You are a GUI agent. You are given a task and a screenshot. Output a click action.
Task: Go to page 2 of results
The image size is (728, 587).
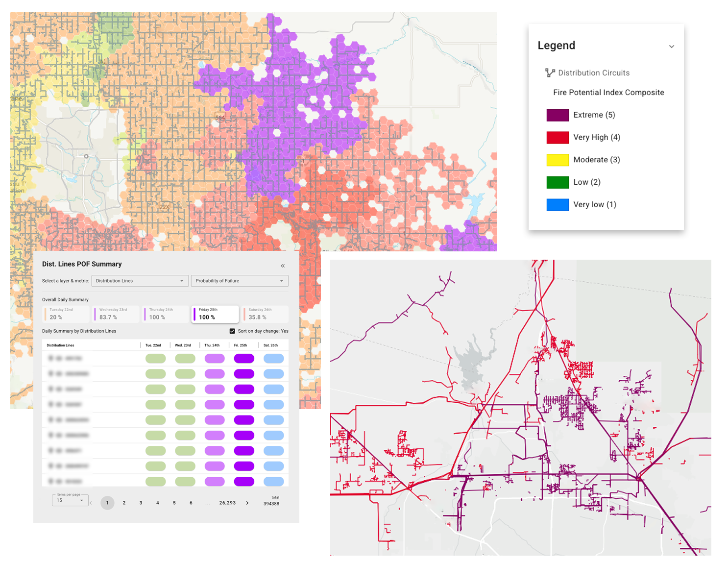124,503
